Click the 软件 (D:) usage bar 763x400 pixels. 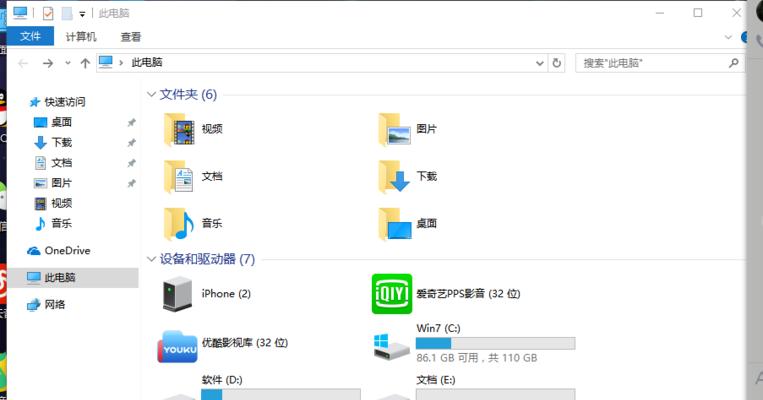tap(281, 394)
